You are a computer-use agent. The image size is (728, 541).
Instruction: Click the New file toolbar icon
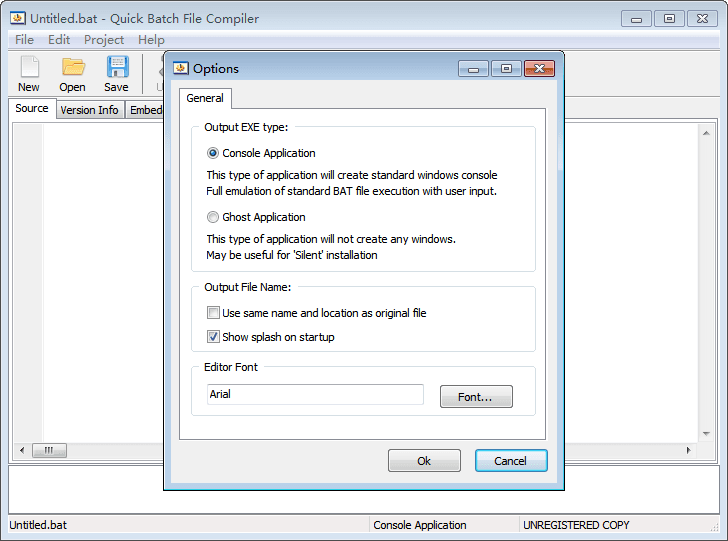pyautogui.click(x=29, y=67)
